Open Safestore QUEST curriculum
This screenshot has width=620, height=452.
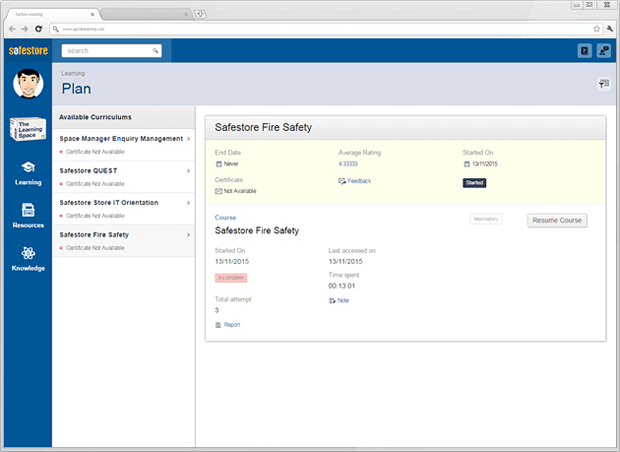pyautogui.click(x=123, y=177)
